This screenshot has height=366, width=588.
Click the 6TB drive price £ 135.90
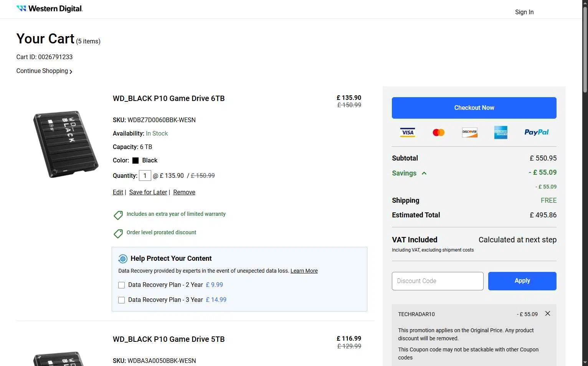click(x=349, y=98)
